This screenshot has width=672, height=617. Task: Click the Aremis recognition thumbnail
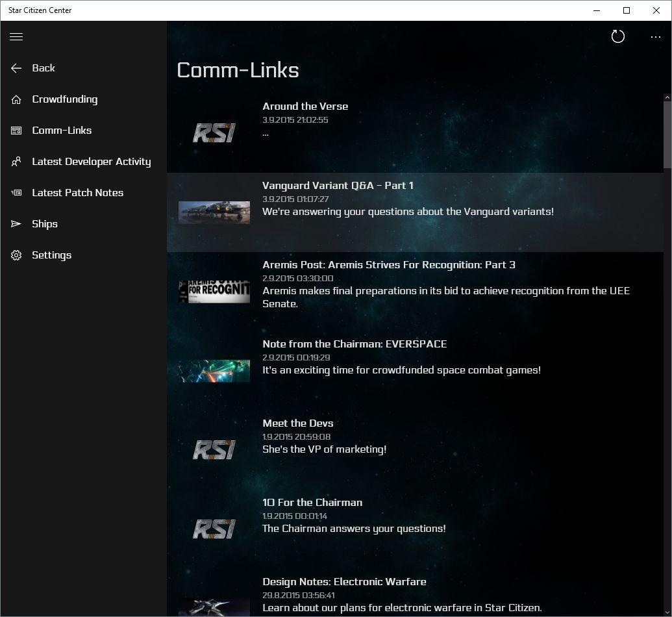[x=214, y=292]
